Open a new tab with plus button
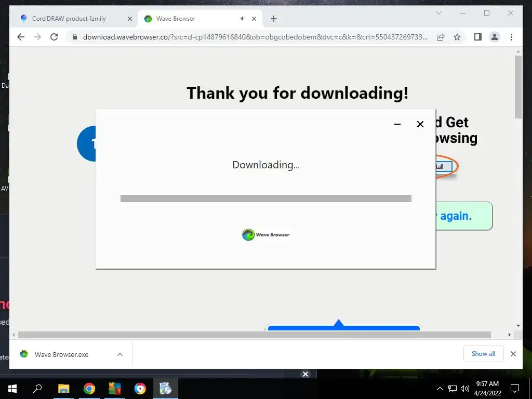The height and width of the screenshot is (399, 532). coord(274,19)
